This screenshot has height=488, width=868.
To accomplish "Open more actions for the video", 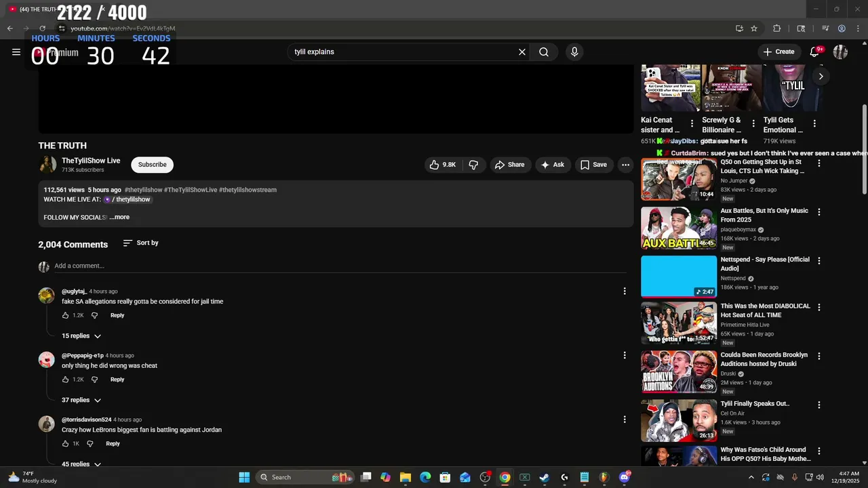I will pyautogui.click(x=625, y=165).
